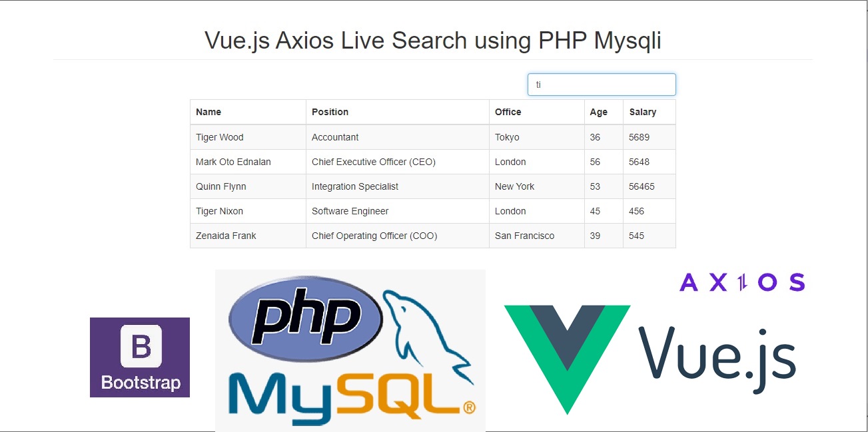This screenshot has height=432, width=868.
Task: Click the salary value 456
Action: pos(636,211)
